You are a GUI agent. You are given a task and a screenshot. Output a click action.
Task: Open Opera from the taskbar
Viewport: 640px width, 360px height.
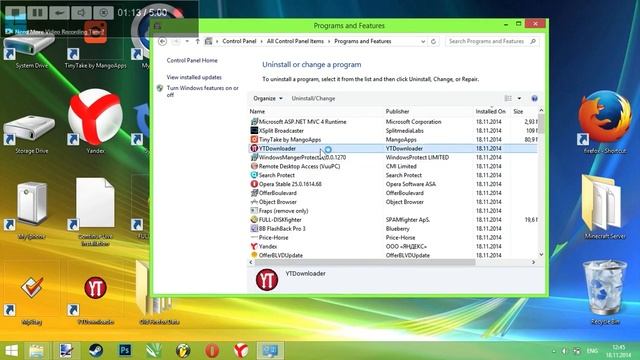pos(212,351)
